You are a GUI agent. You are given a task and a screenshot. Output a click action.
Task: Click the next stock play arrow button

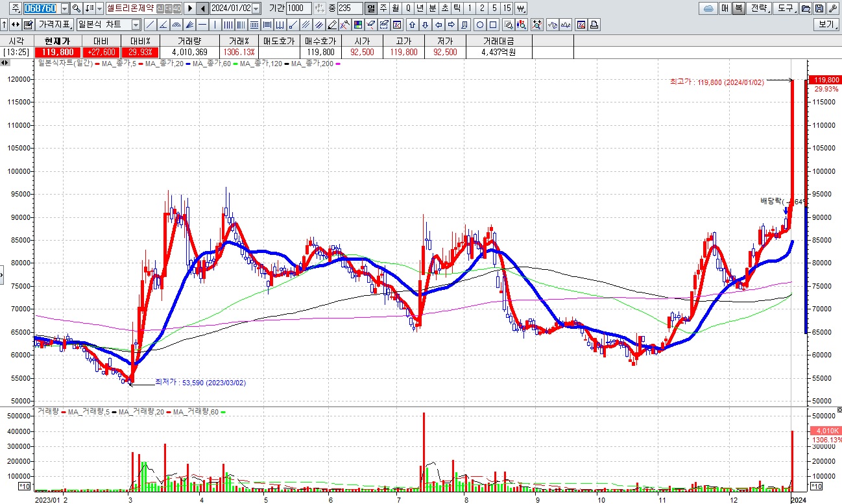[x=190, y=8]
